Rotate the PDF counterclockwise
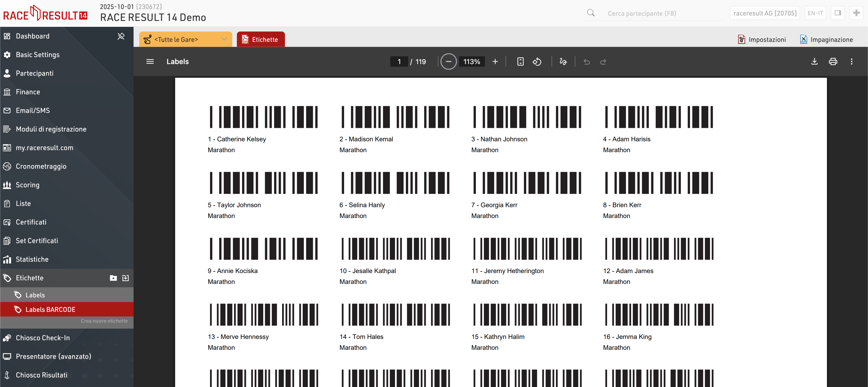 [537, 62]
